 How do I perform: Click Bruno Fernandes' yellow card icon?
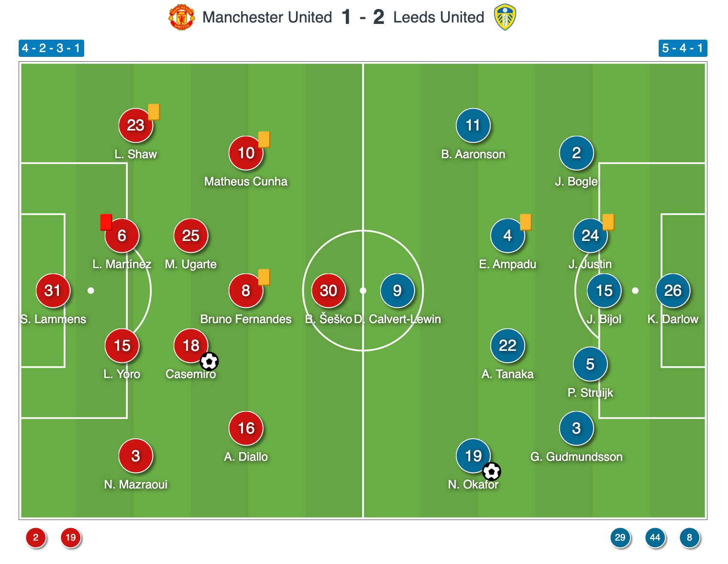tap(264, 277)
